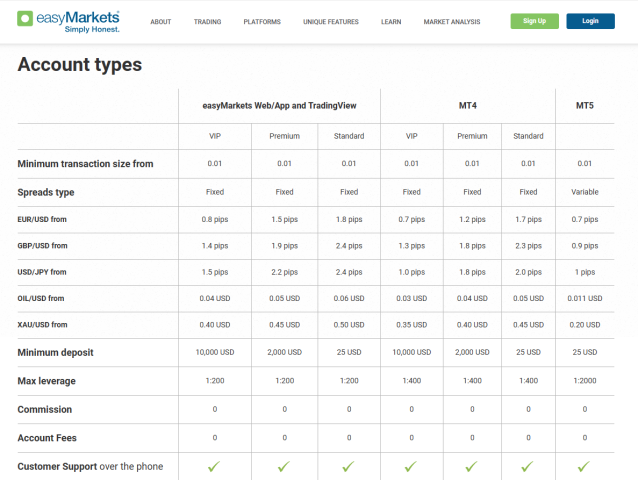Click the Minimum transaction size from row label

pos(85,164)
